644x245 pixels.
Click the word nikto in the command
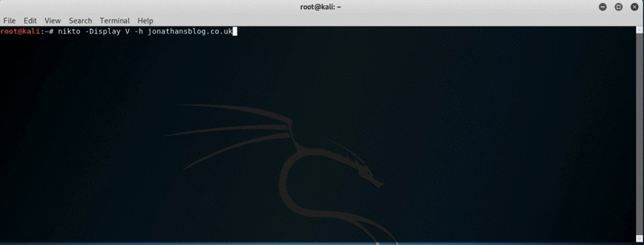(69, 32)
